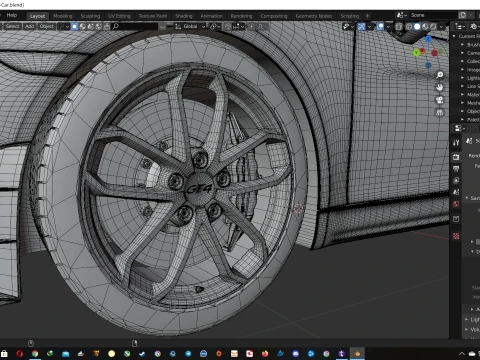The image size is (480, 360).
Task: Open the Tool properties tab icon
Action: pos(456,143)
